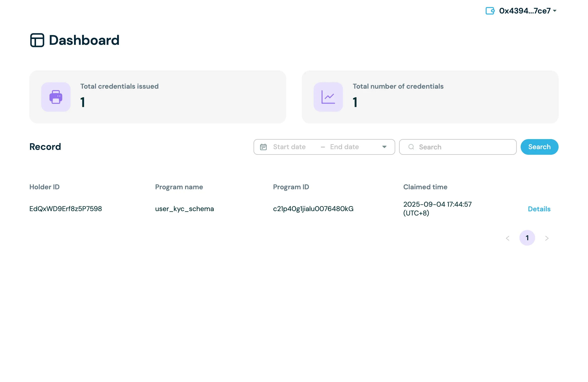Click the magnifier icon in the search box
588x382 pixels.
click(x=411, y=147)
